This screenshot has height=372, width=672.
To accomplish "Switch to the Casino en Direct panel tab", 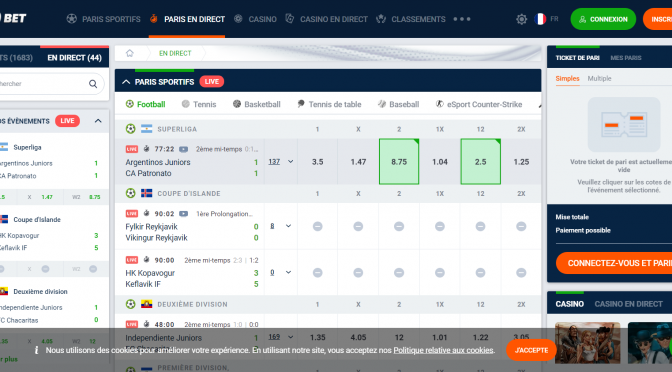I will point(628,304).
